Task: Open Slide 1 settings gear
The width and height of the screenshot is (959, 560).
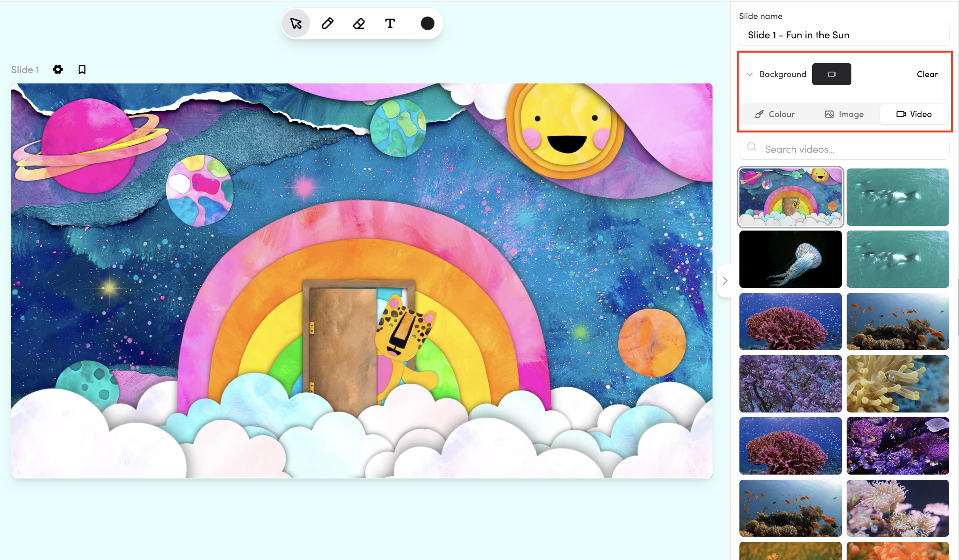Action: tap(58, 70)
